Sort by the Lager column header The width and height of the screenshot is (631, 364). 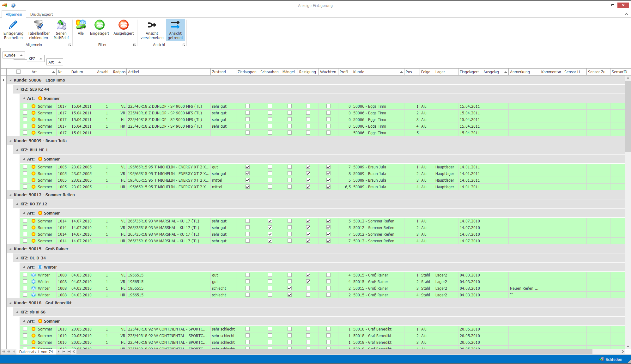(x=446, y=72)
